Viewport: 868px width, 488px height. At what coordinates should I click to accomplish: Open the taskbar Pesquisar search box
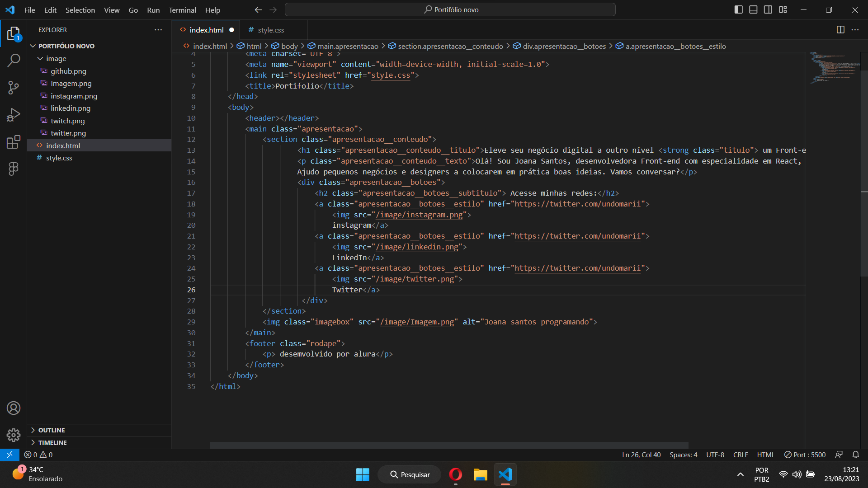[410, 474]
